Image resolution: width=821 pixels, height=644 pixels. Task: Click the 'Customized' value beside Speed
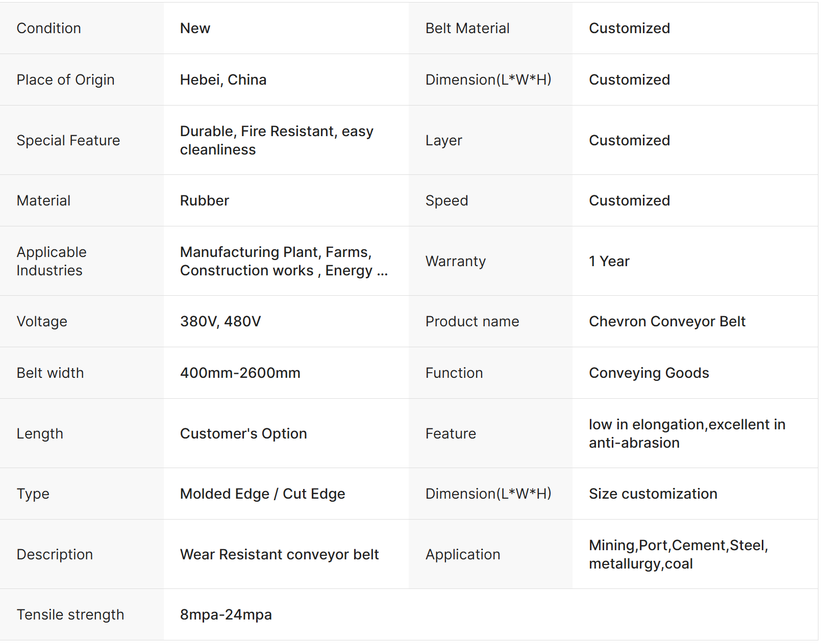(629, 201)
